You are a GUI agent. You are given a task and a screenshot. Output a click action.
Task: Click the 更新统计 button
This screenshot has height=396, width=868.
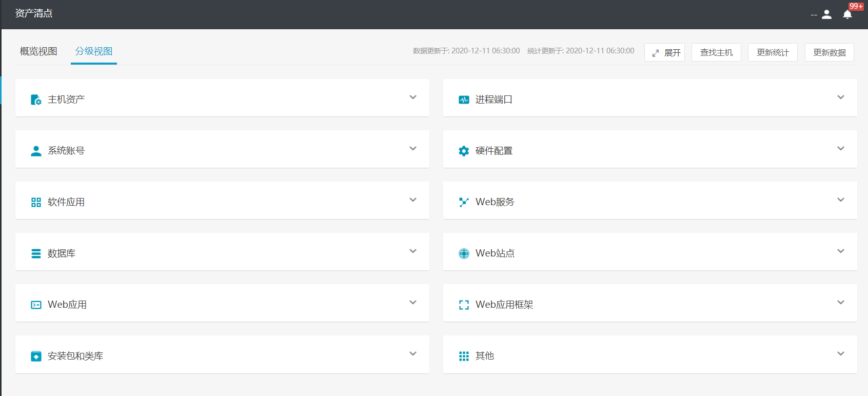[x=773, y=52]
